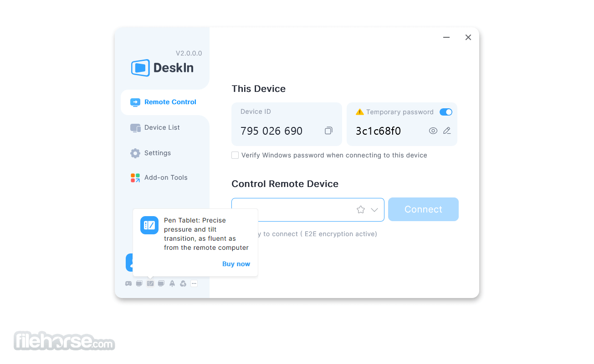Click the temporary password 3c1c68f0
This screenshot has height=364, width=594.
pos(378,131)
